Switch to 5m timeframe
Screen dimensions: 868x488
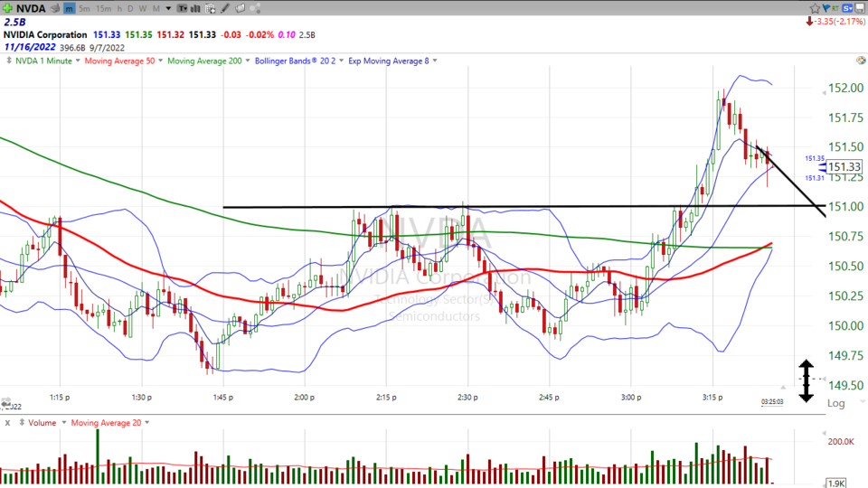(x=84, y=8)
